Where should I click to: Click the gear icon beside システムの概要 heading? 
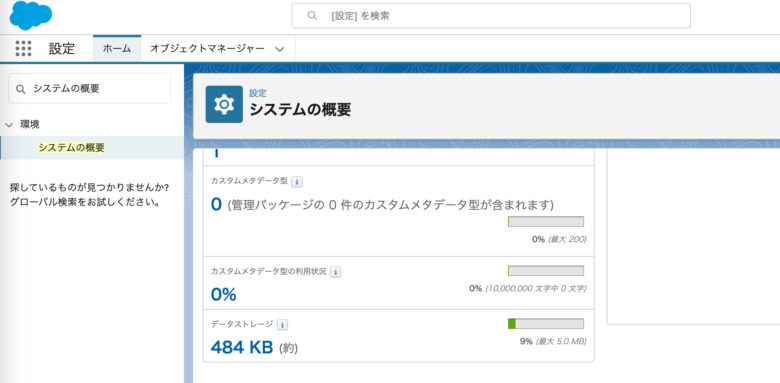(224, 104)
